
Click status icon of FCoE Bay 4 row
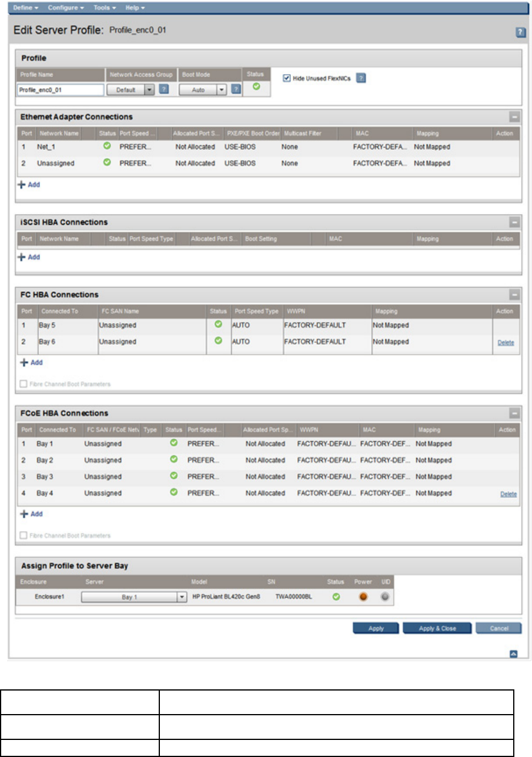173,493
